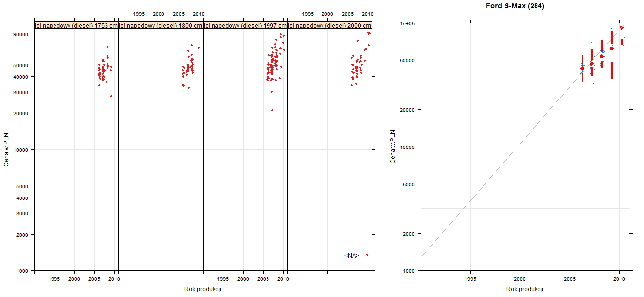Click "2010" on the Ford S-Max chart x-axis
The width and height of the screenshot is (644, 297).
[619, 280]
